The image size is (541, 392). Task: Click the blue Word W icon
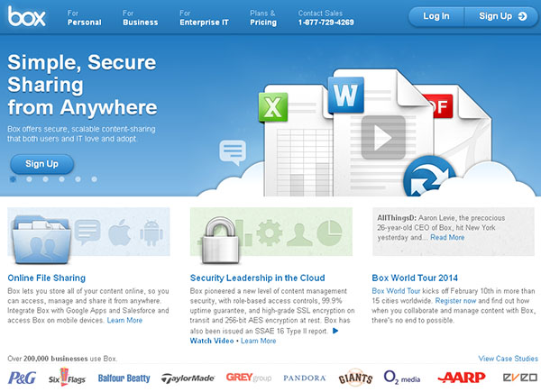[x=346, y=96]
